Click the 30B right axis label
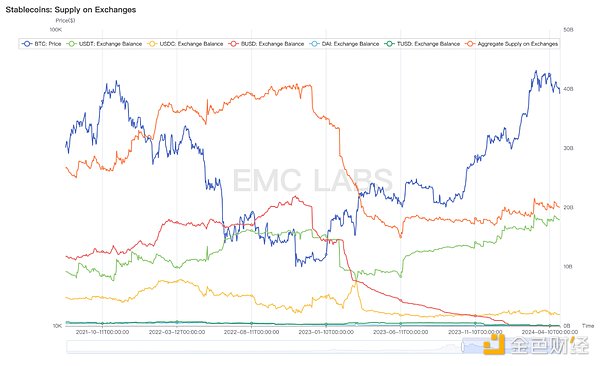The height and width of the screenshot is (366, 600). (568, 148)
